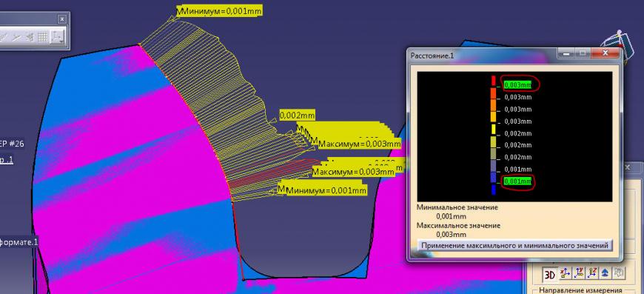Click the 3D compass in viewport corner
The height and width of the screenshot is (294, 644).
tap(614, 46)
